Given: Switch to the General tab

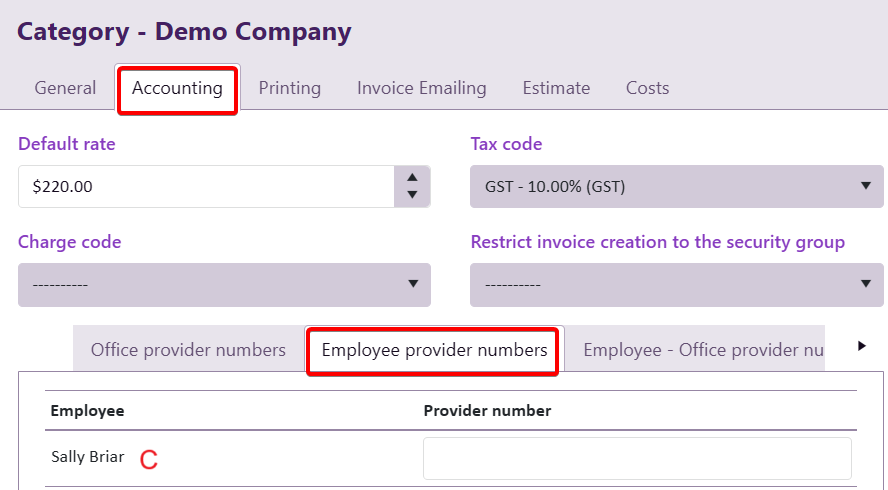Looking at the screenshot, I should click(x=65, y=88).
